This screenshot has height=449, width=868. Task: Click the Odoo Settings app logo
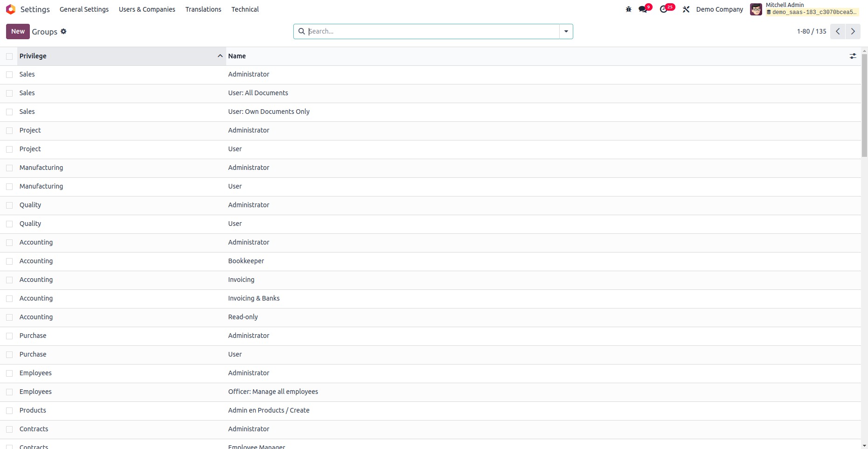point(11,9)
